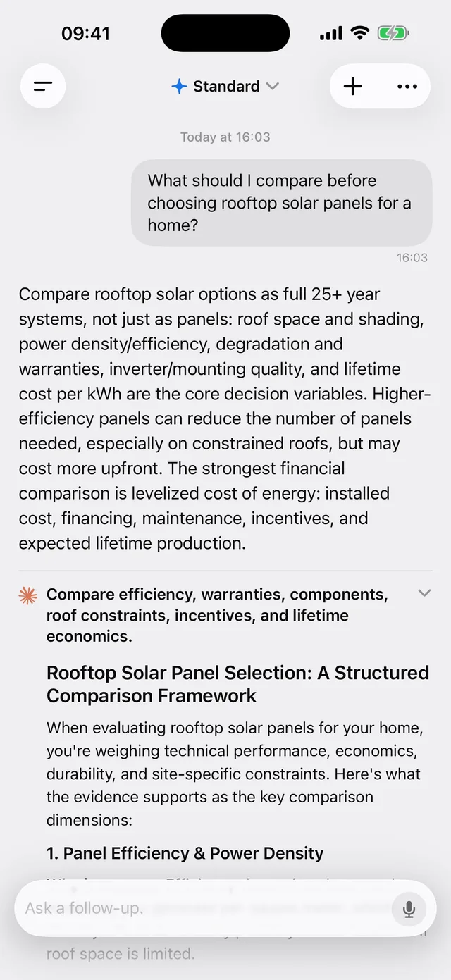
Task: Start a new chat with plus icon
Action: click(352, 86)
